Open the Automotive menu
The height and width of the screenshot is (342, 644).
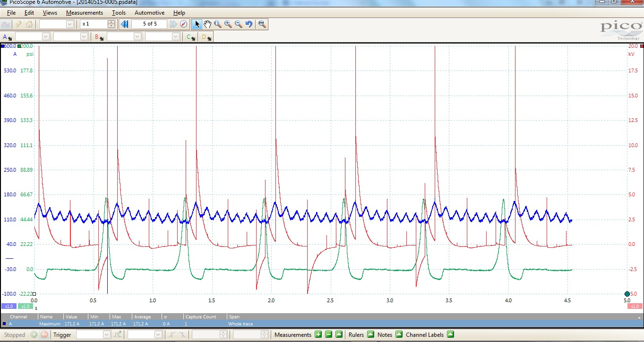[x=149, y=13]
